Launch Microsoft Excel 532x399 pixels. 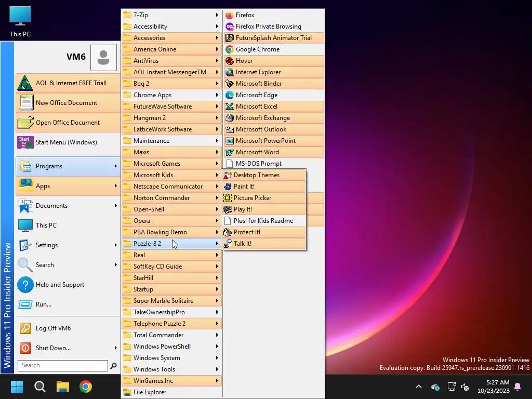click(274, 106)
